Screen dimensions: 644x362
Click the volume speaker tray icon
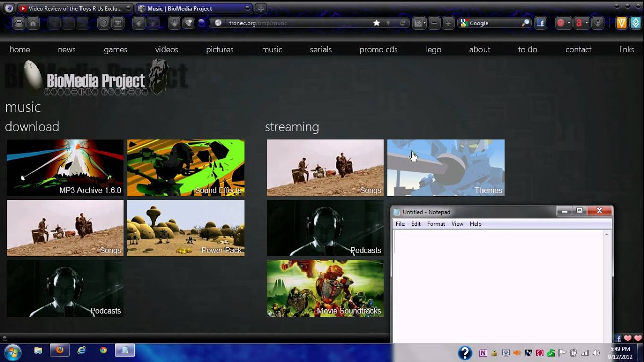(596, 353)
